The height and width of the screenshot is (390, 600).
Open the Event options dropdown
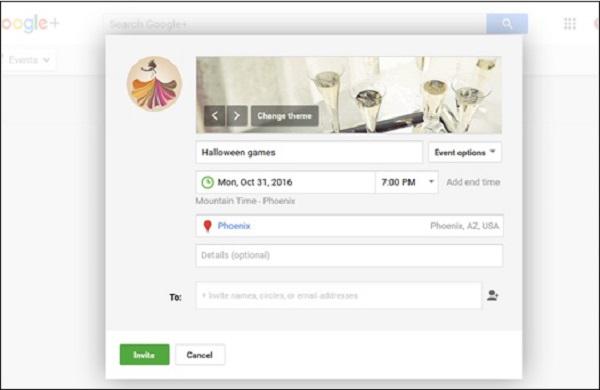(465, 152)
